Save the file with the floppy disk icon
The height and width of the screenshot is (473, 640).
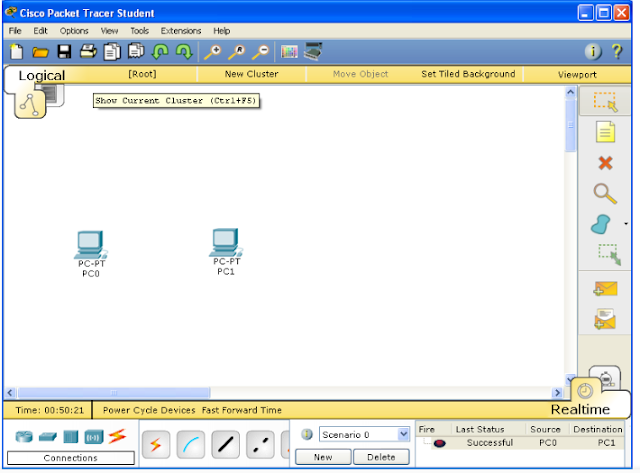(64, 52)
